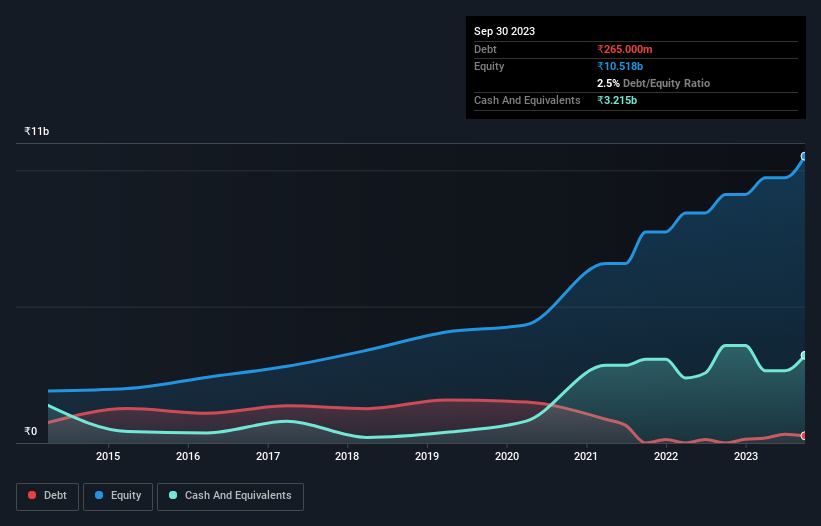821x526 pixels.
Task: Click Cash And Equivalents label in tooltip
Action: [x=527, y=100]
